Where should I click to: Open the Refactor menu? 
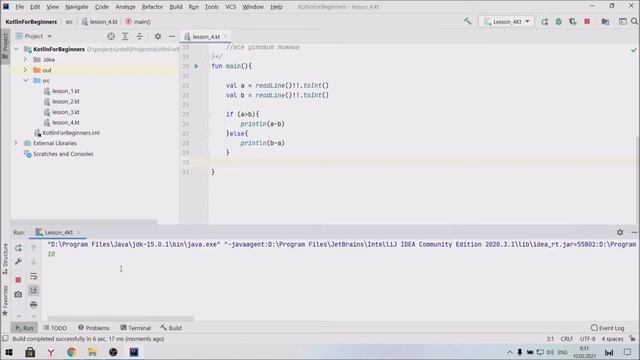(x=152, y=7)
